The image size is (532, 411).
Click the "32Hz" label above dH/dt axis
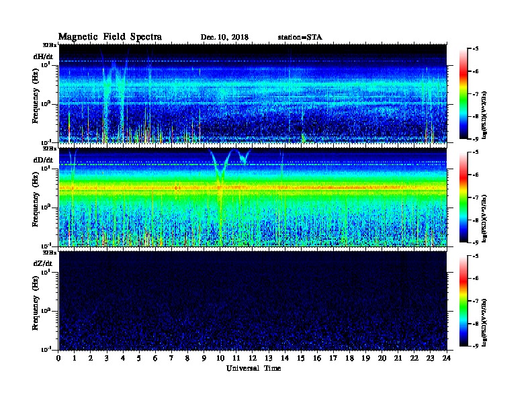coord(50,45)
